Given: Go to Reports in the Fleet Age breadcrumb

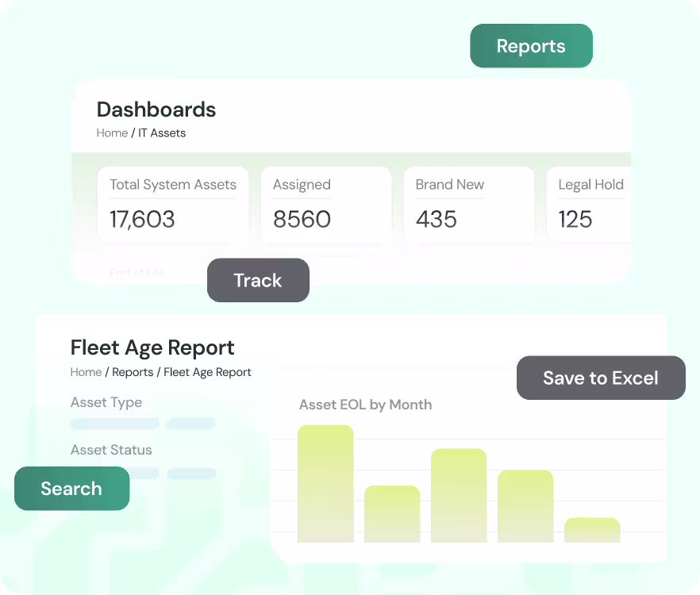Looking at the screenshot, I should (x=133, y=372).
